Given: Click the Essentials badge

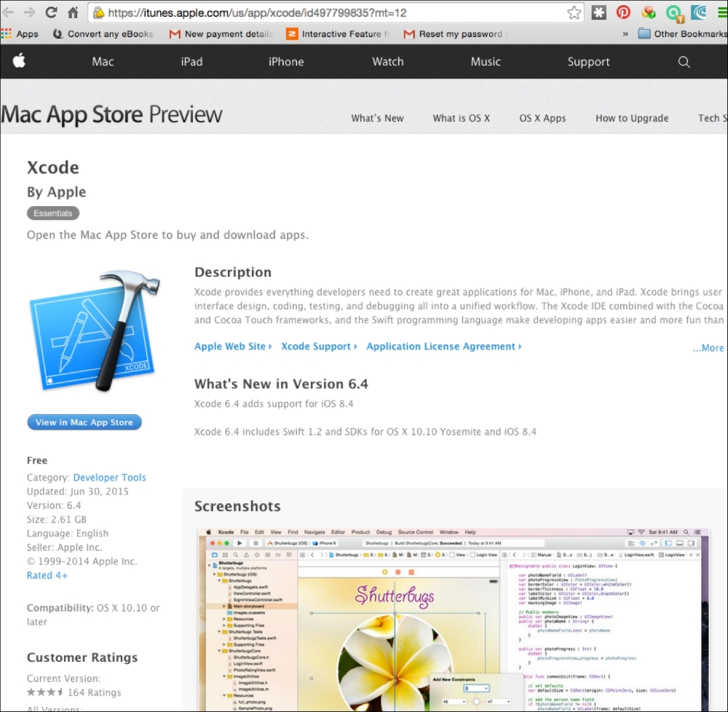Looking at the screenshot, I should pyautogui.click(x=53, y=213).
